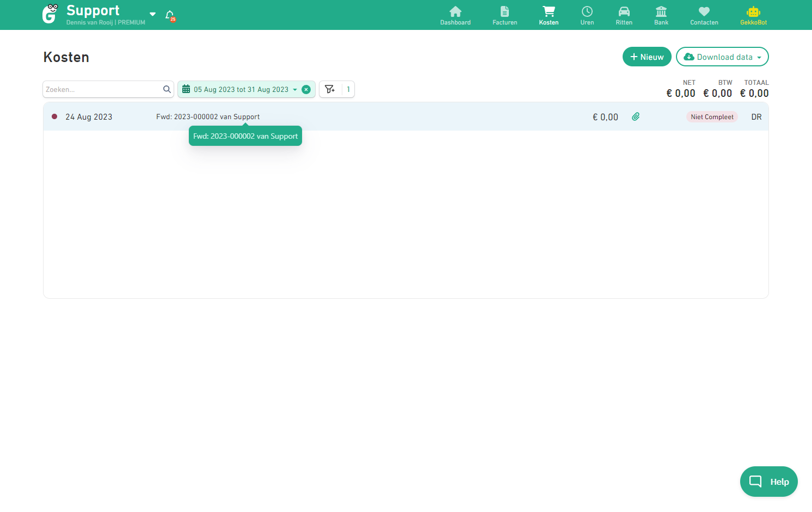Click the DR initials in row
The width and height of the screenshot is (812, 512).
click(756, 117)
